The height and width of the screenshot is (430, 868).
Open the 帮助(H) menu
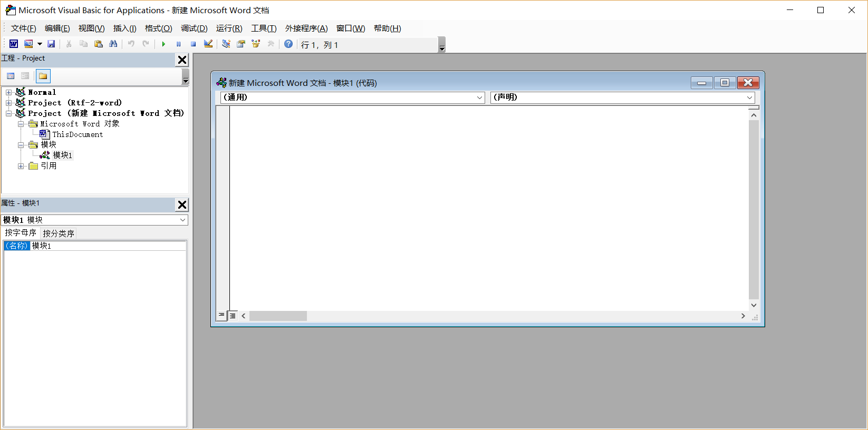[x=388, y=28]
